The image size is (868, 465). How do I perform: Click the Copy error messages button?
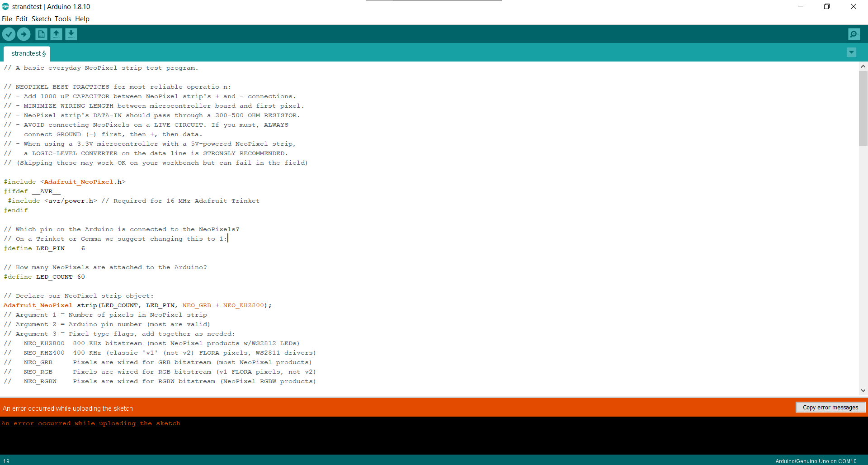pyautogui.click(x=830, y=407)
